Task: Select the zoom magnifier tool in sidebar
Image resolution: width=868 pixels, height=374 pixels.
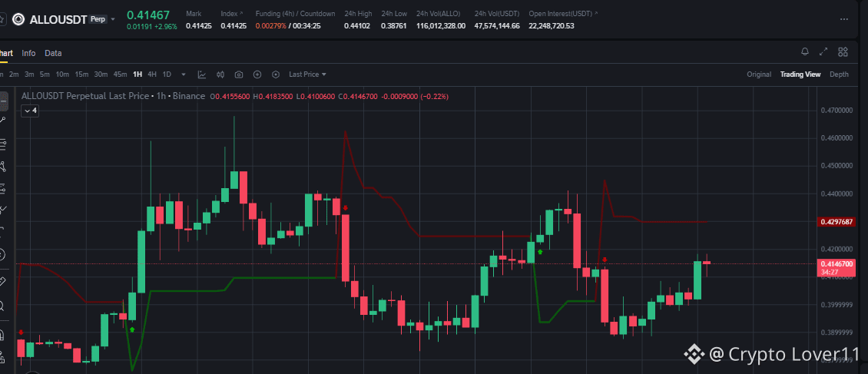Action: coord(3,306)
